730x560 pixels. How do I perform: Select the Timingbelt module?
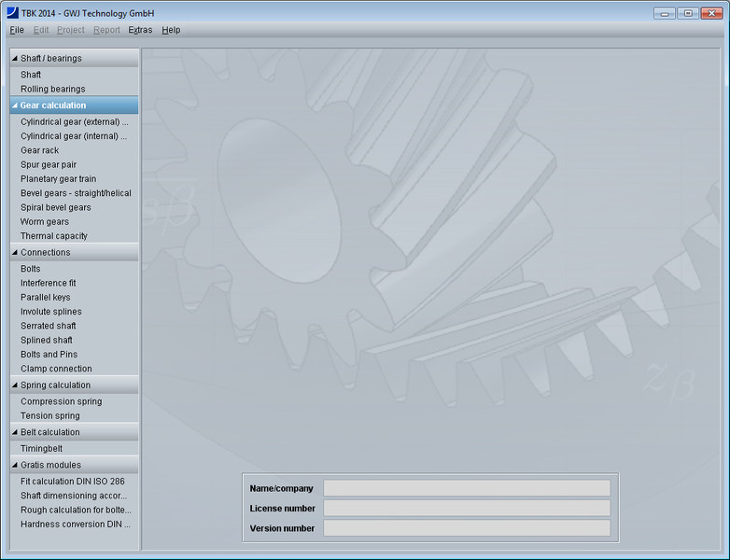pyautogui.click(x=42, y=449)
